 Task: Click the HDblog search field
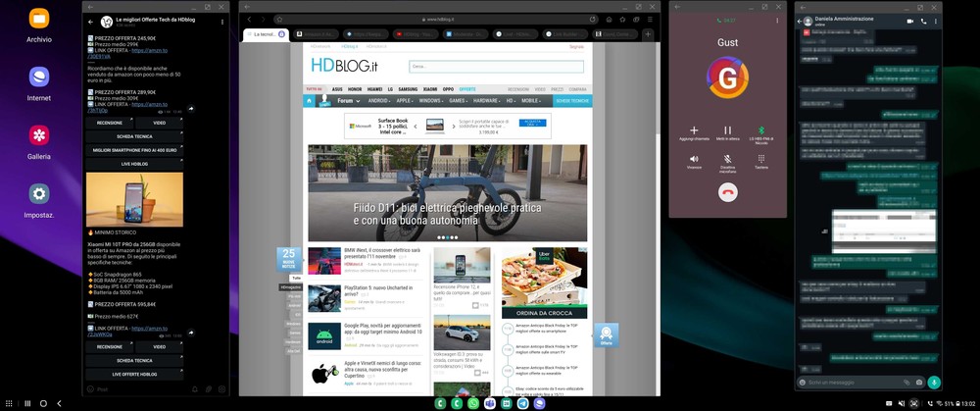pyautogui.click(x=495, y=67)
